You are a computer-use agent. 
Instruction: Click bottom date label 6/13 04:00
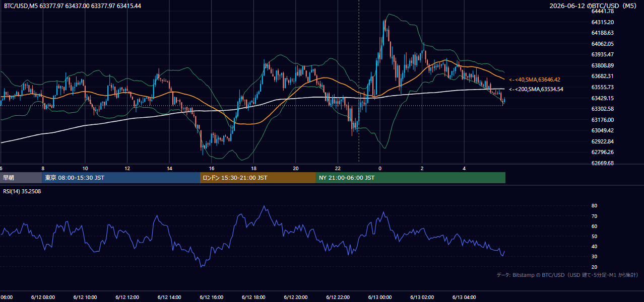[x=464, y=297]
